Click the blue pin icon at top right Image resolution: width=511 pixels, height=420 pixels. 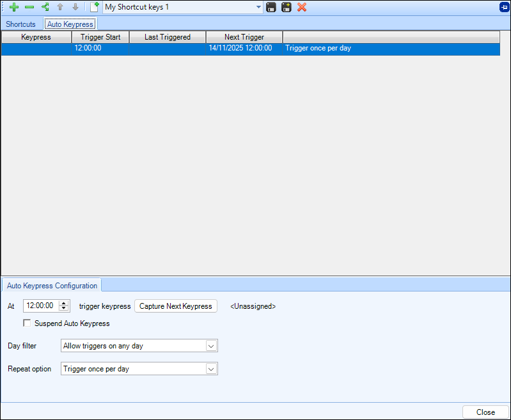click(504, 7)
